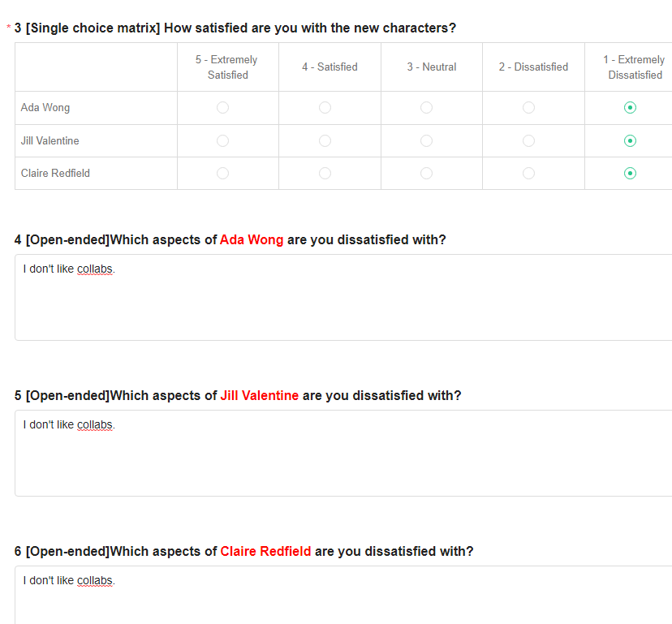Select 2 - Dissatisfied for Ada Wong
This screenshot has width=672, height=624.
pyautogui.click(x=528, y=108)
